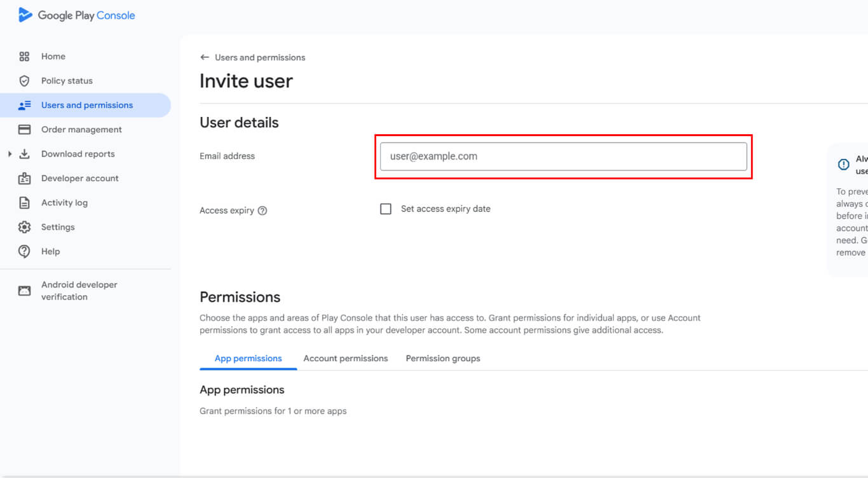Switch to the Account permissions tab
Image resolution: width=868 pixels, height=489 pixels.
click(x=345, y=359)
